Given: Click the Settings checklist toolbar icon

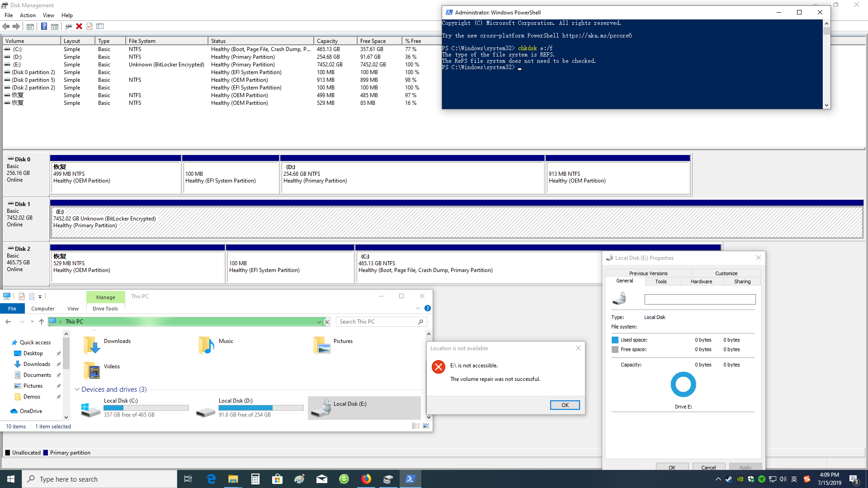Looking at the screenshot, I should click(x=100, y=27).
